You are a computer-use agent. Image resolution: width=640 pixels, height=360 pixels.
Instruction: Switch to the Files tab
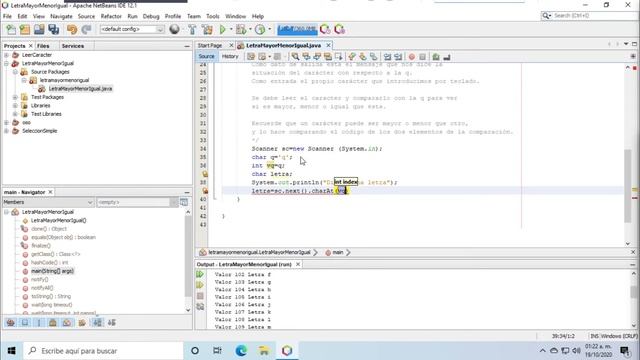43,46
